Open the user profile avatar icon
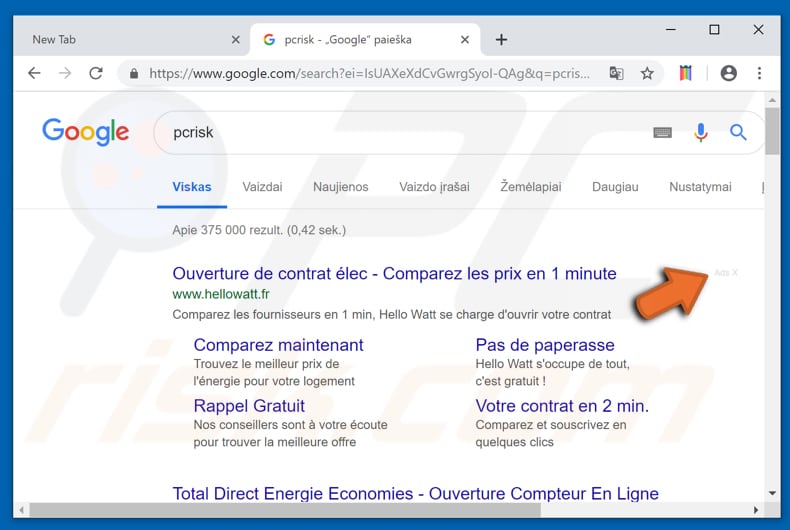Viewport: 790px width, 530px height. pos(729,74)
